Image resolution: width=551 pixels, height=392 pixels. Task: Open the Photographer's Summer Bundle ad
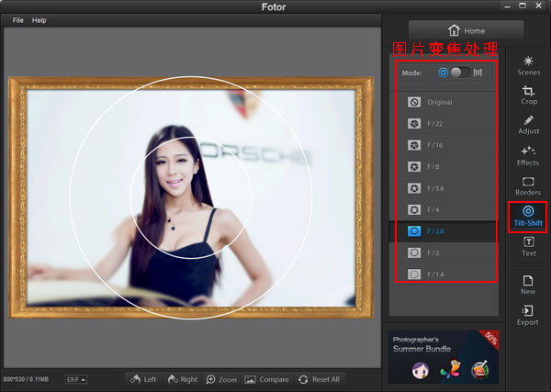444,357
